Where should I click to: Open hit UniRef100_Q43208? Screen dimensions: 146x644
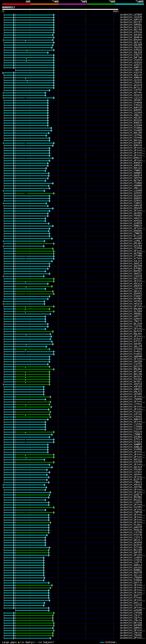click(131, 85)
